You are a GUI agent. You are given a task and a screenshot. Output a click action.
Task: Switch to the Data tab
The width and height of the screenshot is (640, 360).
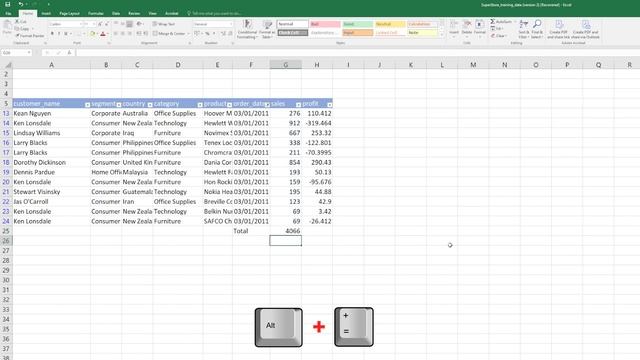pyautogui.click(x=116, y=13)
